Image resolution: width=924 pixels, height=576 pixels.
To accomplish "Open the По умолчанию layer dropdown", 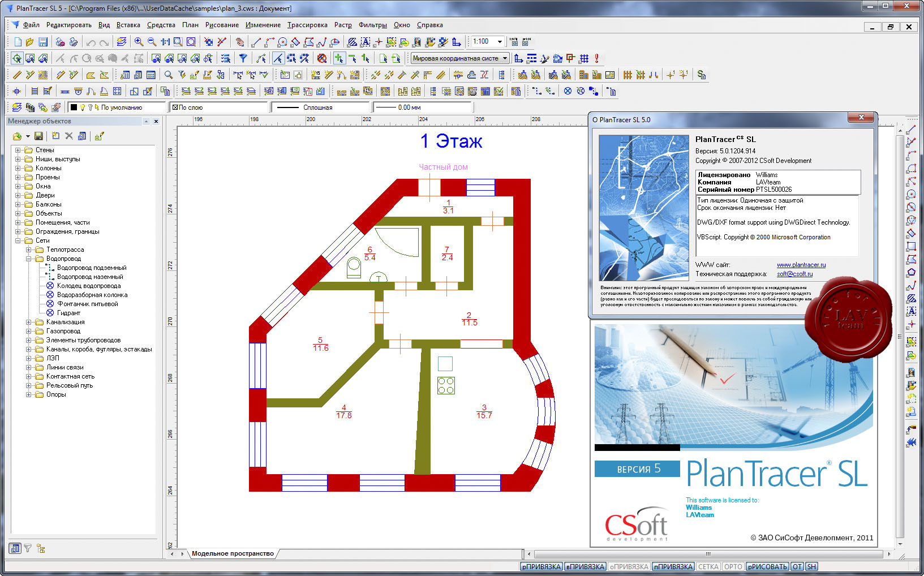I will coord(117,108).
